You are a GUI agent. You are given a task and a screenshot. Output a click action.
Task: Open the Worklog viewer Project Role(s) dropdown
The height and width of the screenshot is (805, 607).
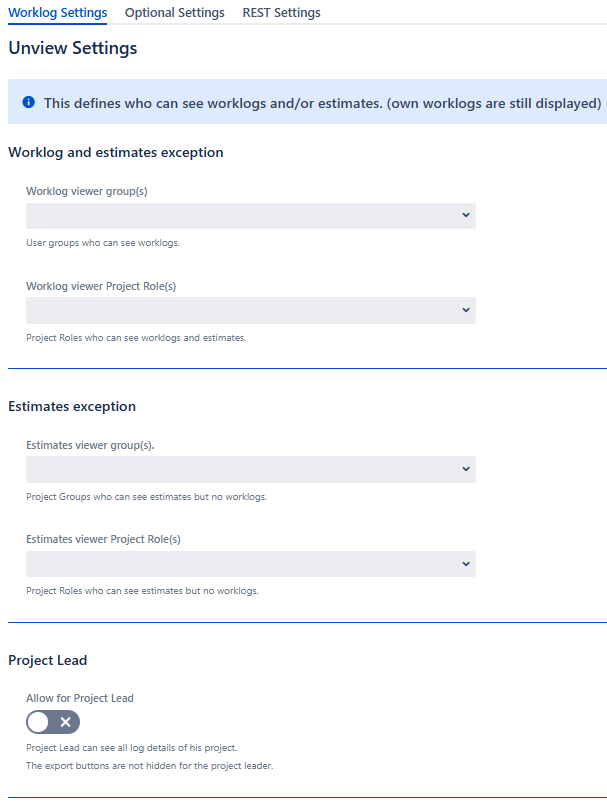pyautogui.click(x=250, y=310)
